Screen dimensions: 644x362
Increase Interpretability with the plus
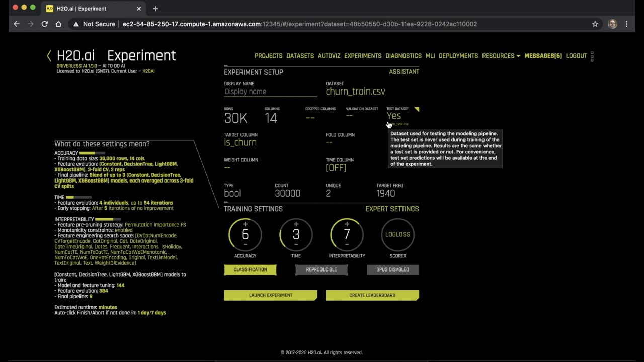pos(347,224)
